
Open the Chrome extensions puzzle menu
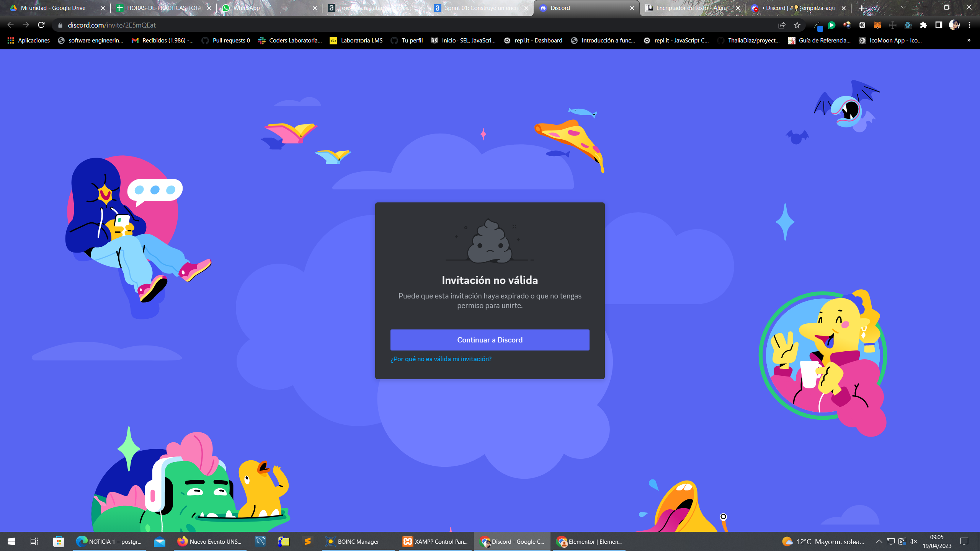coord(923,25)
